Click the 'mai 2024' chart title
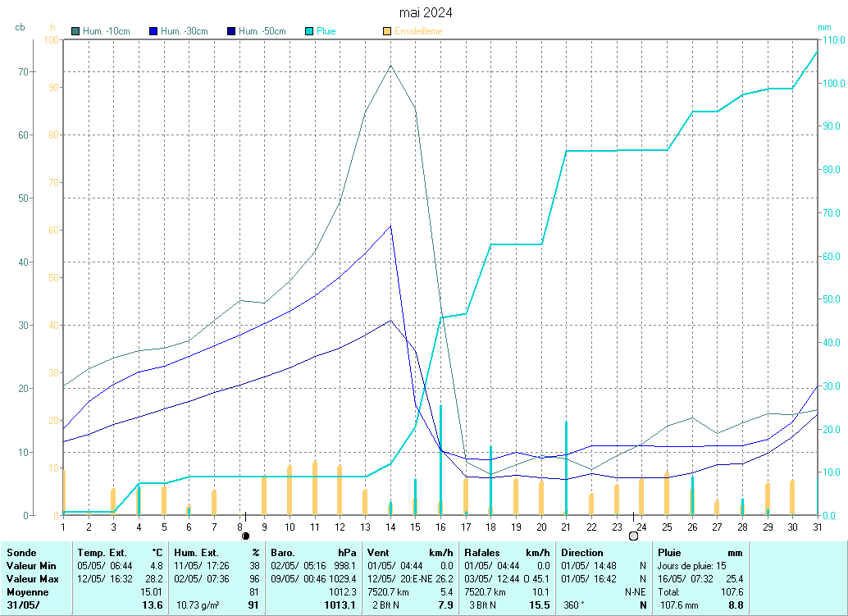The image size is (848, 616). (x=425, y=13)
